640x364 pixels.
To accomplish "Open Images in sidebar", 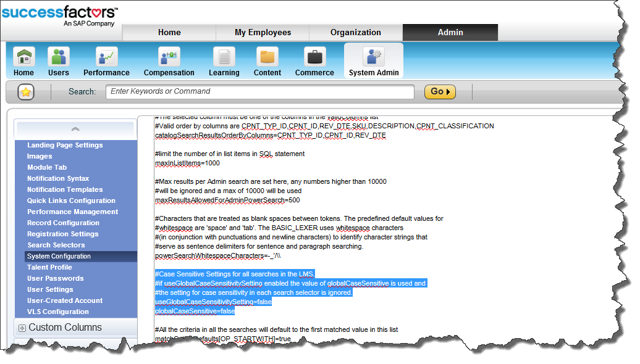I will 40,156.
